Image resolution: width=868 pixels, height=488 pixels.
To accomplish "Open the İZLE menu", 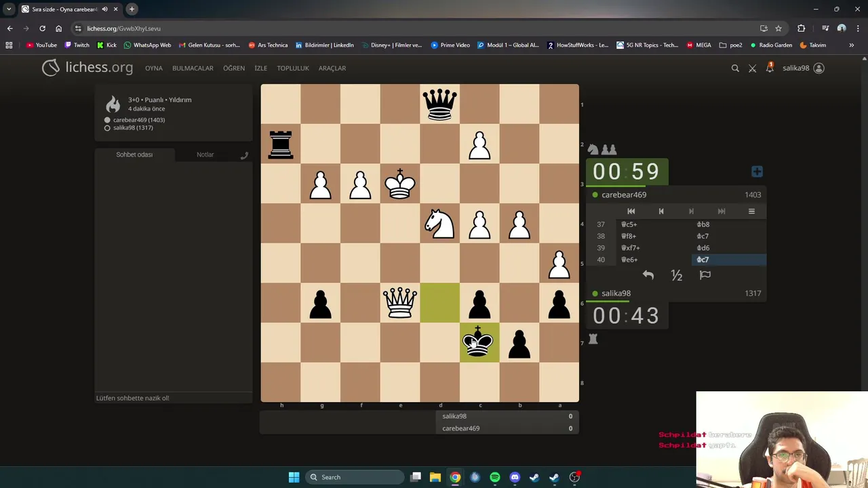I will coord(260,68).
